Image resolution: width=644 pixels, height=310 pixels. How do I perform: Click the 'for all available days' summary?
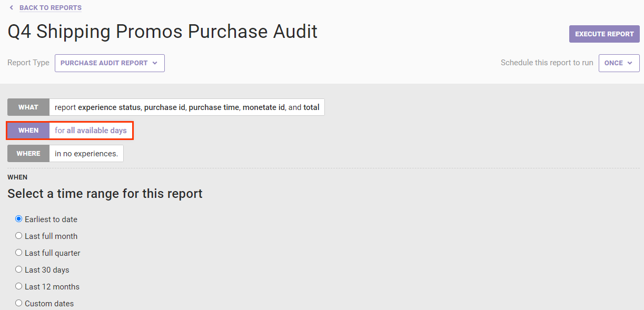[91, 131]
